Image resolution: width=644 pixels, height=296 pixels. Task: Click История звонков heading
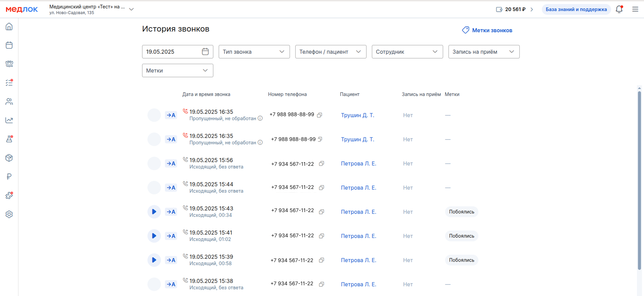[176, 29]
